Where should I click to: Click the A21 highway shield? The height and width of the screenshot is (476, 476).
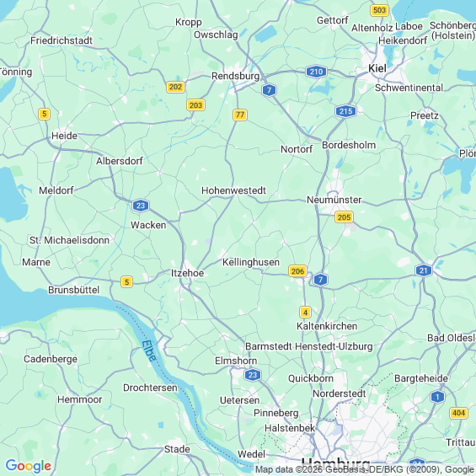(424, 270)
